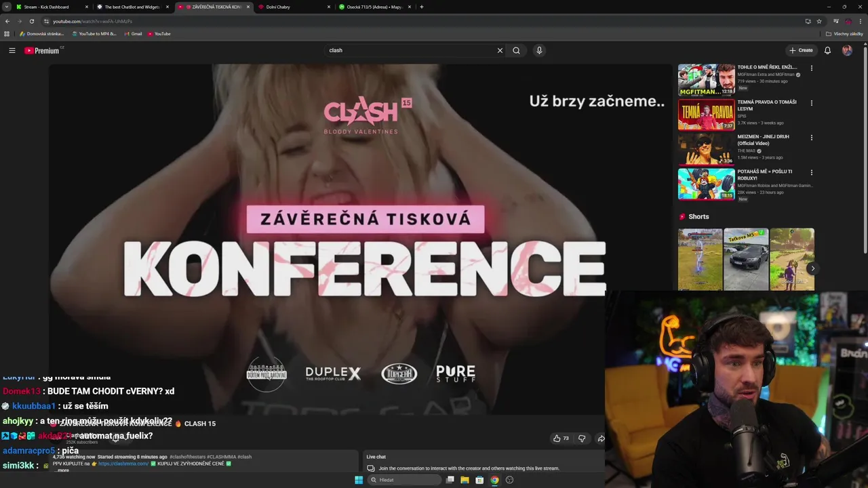Install or cast page icon in address bar

[x=808, y=21]
